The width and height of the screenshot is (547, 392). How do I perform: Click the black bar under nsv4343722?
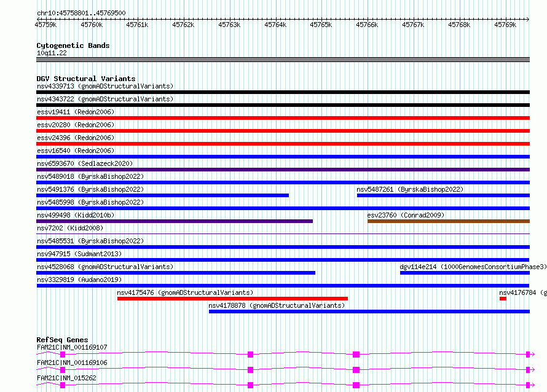click(283, 105)
